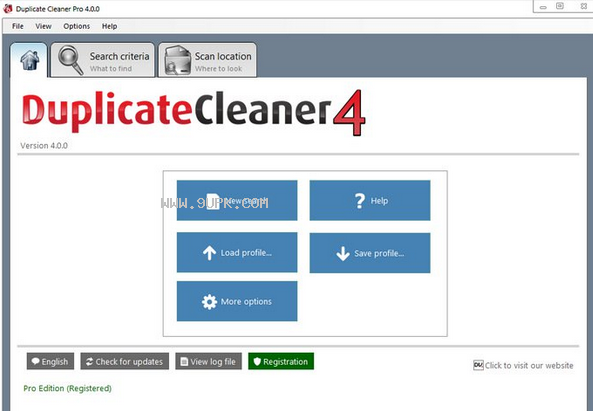This screenshot has height=411, width=593.
Task: Click the Version 4.0.0 label
Action: pos(44,146)
